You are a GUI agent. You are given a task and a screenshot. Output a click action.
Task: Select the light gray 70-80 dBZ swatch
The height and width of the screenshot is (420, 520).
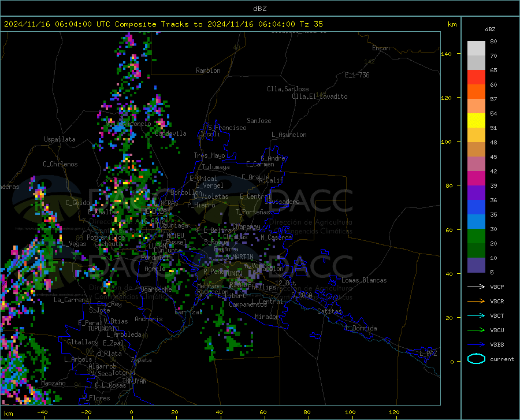(x=476, y=49)
